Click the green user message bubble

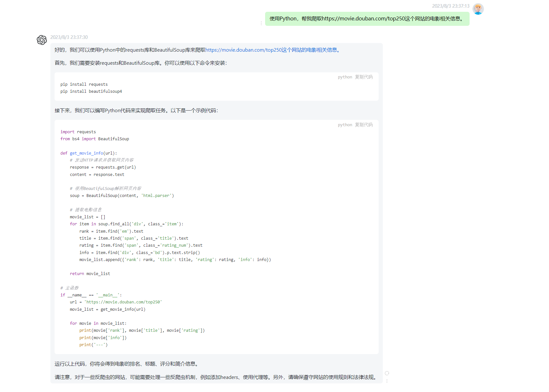[x=367, y=19]
